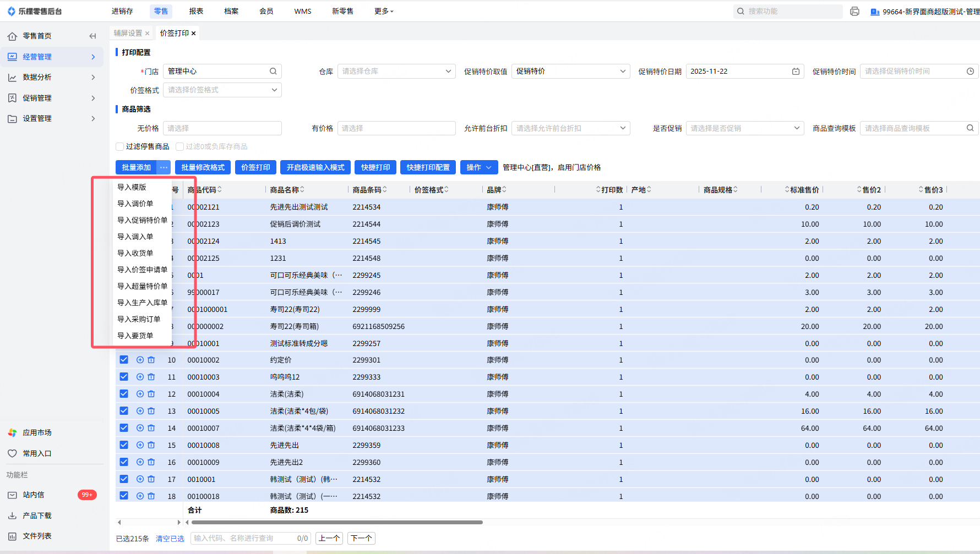This screenshot has width=980, height=554.
Task: Click the printer icon in top bar
Action: pos(854,12)
